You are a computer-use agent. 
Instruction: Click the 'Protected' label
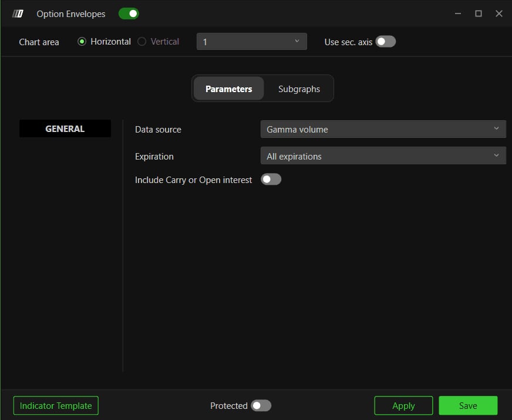pos(229,406)
